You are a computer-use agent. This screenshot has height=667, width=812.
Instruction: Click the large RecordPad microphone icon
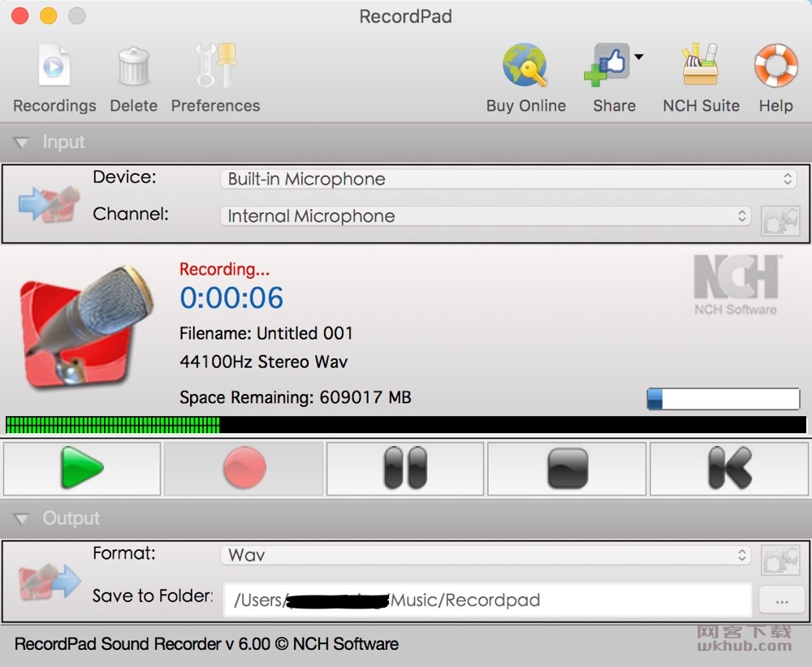85,327
